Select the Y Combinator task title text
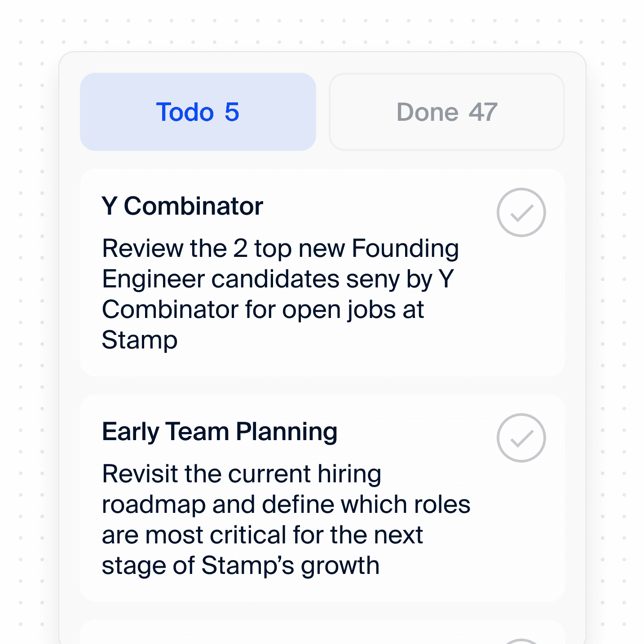644x644 pixels. click(182, 206)
